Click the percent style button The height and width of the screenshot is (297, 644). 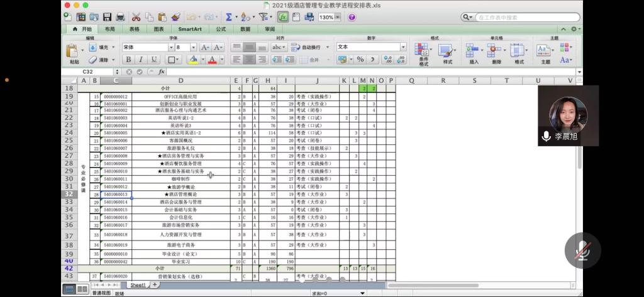point(360,60)
